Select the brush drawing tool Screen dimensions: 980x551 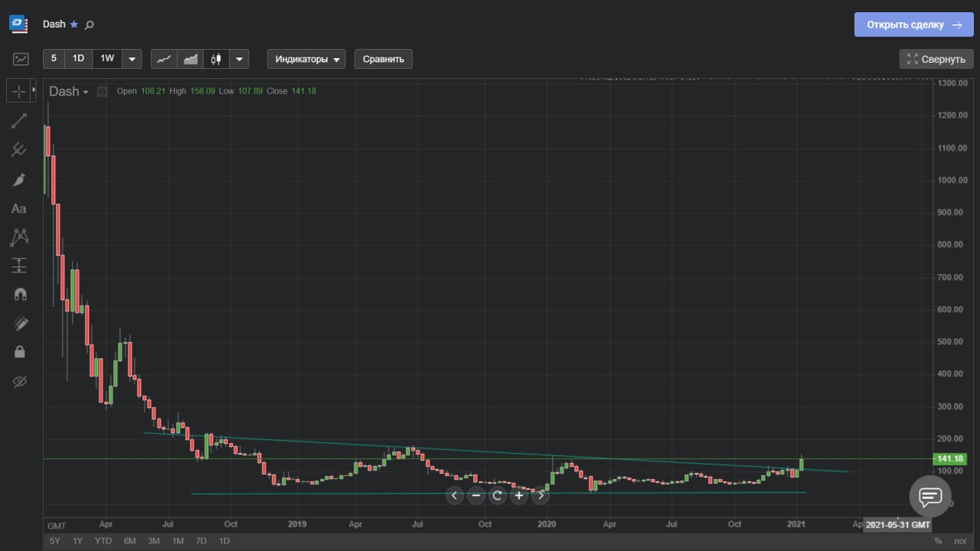pos(19,179)
